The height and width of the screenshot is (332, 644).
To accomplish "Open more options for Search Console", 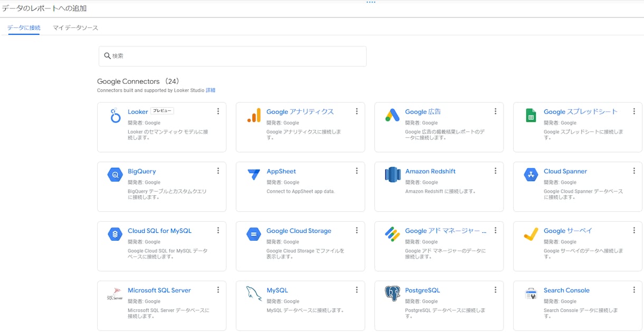I will (x=634, y=290).
